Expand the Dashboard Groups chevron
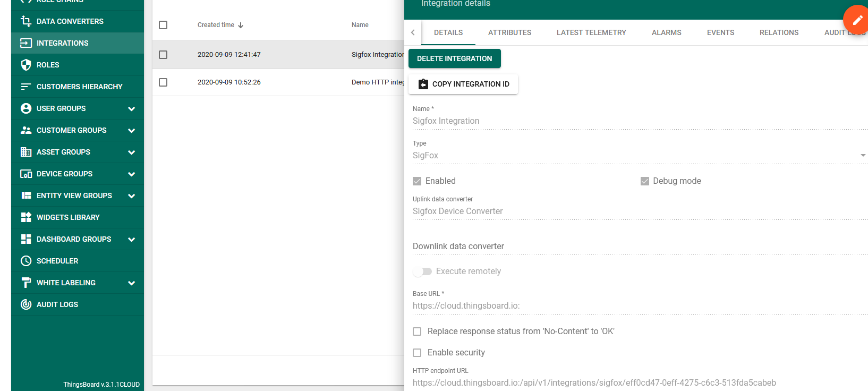 [132, 240]
